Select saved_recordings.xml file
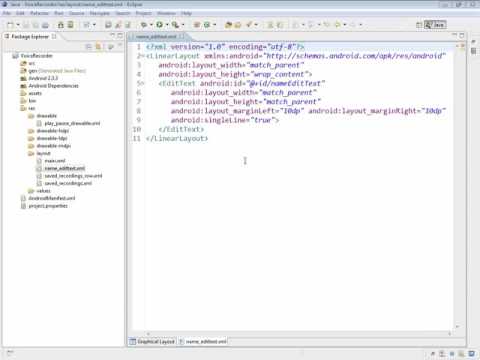Image resolution: width=480 pixels, height=360 pixels. point(64,183)
